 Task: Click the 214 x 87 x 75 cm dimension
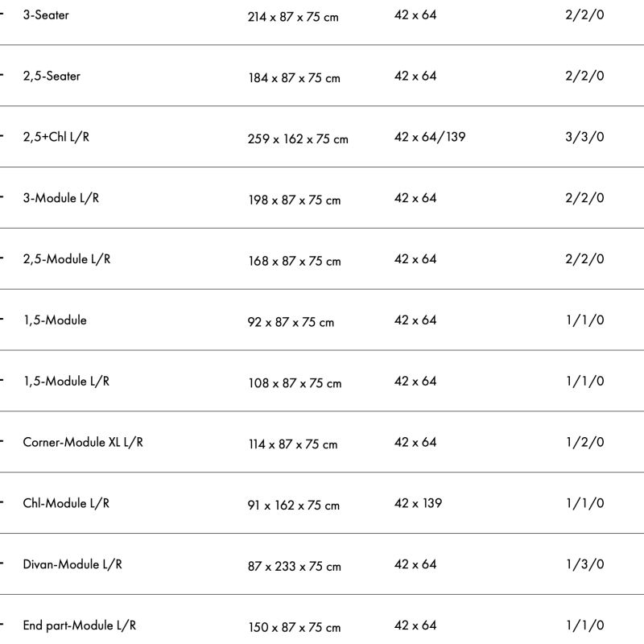(x=293, y=17)
